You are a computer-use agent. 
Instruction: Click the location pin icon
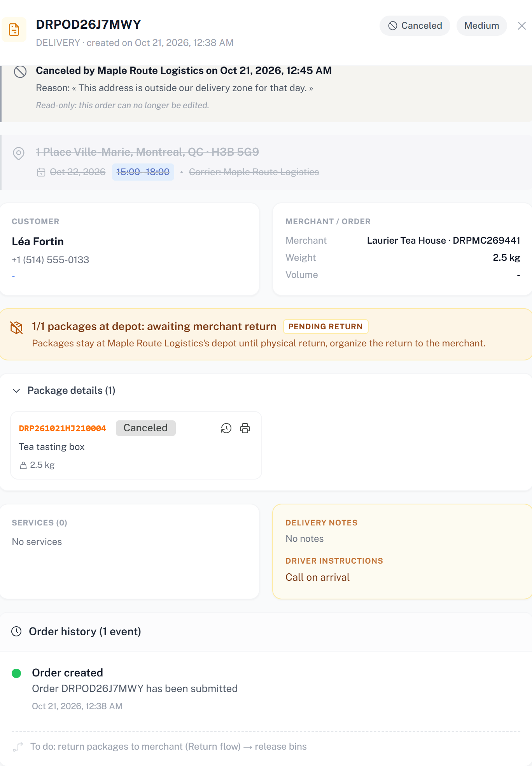[x=19, y=153]
